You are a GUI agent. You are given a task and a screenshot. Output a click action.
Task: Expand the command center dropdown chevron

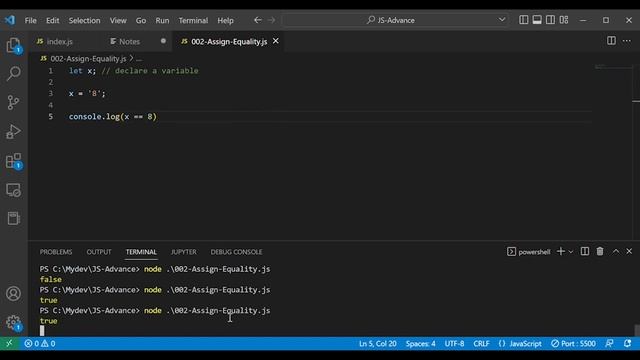pyautogui.click(x=502, y=20)
